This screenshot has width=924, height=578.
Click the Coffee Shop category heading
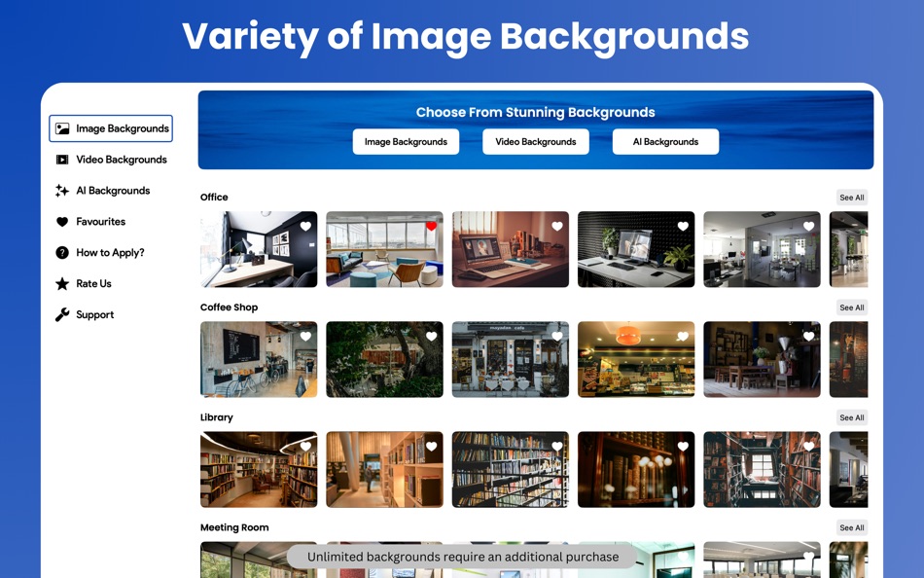pyautogui.click(x=229, y=307)
